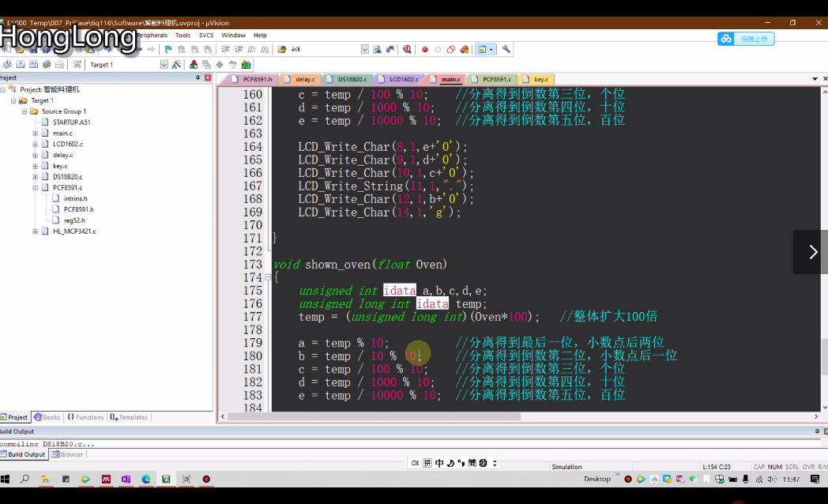Open the window layout dropdown arrow

tap(491, 49)
